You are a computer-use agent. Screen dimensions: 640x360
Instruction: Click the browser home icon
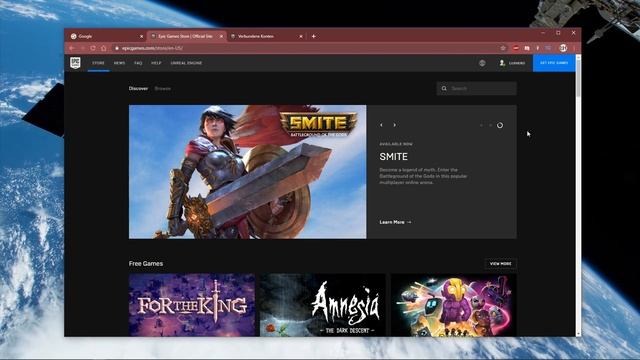[x=104, y=48]
